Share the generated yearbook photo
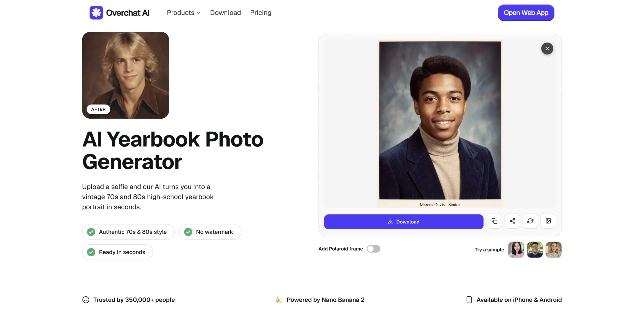644x311 pixels. point(512,221)
